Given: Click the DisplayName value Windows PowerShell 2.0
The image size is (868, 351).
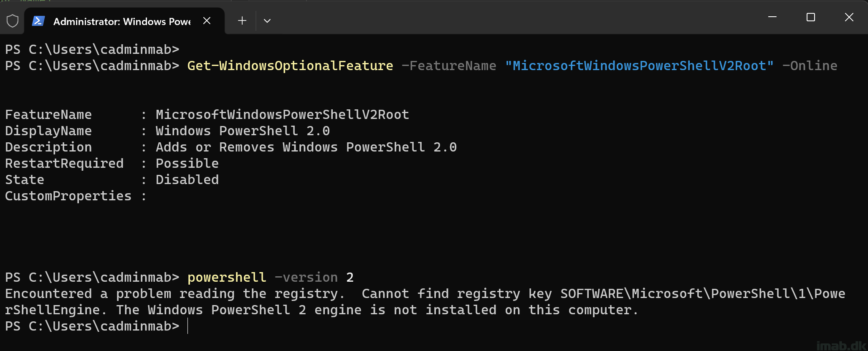Looking at the screenshot, I should [x=243, y=131].
